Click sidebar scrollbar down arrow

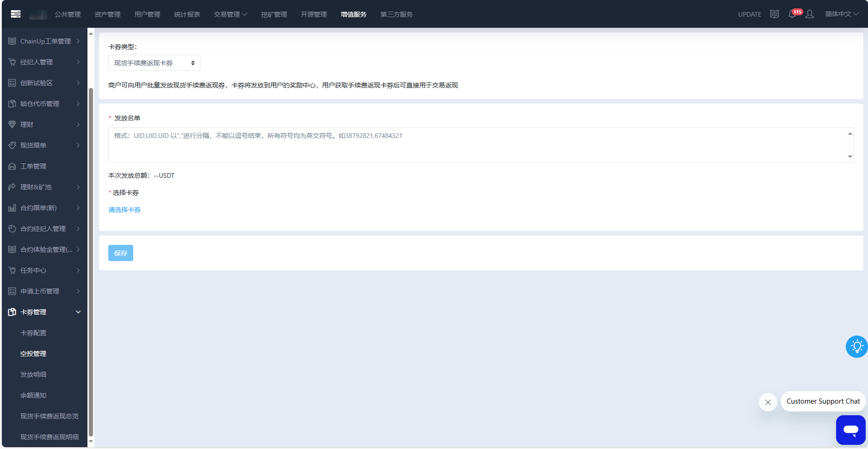click(x=91, y=442)
